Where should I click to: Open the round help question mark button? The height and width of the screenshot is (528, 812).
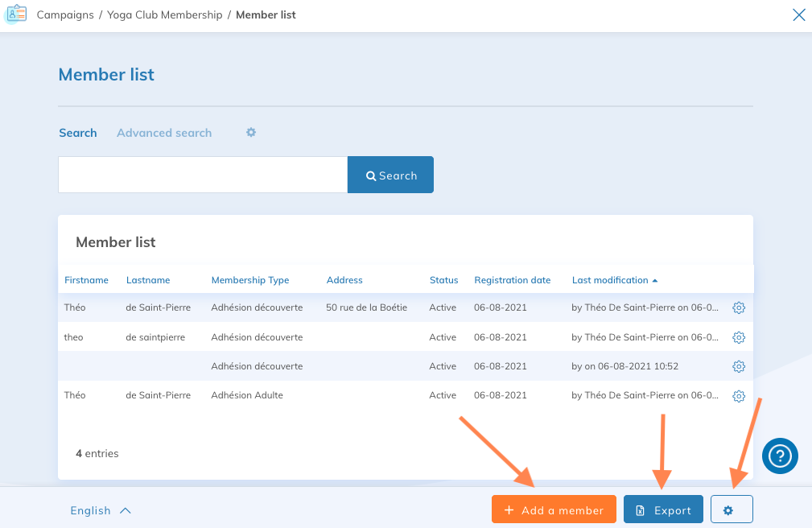780,456
